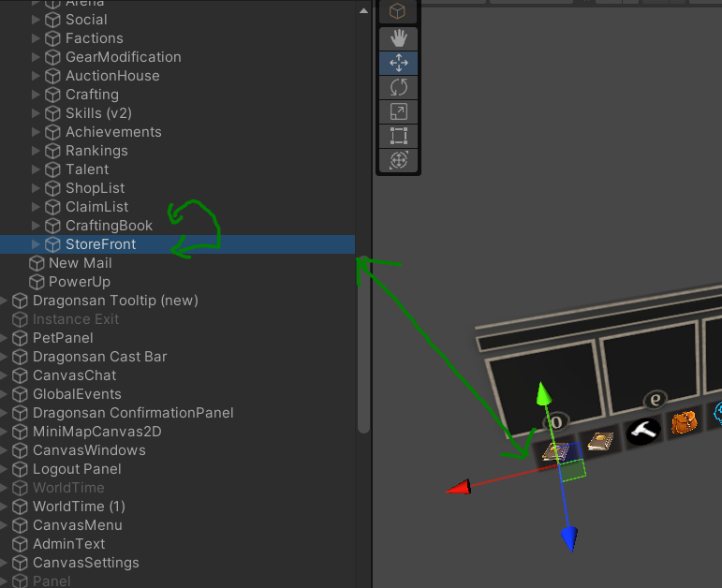Select the PowerUp object
This screenshot has height=588, width=722.
[x=79, y=282]
